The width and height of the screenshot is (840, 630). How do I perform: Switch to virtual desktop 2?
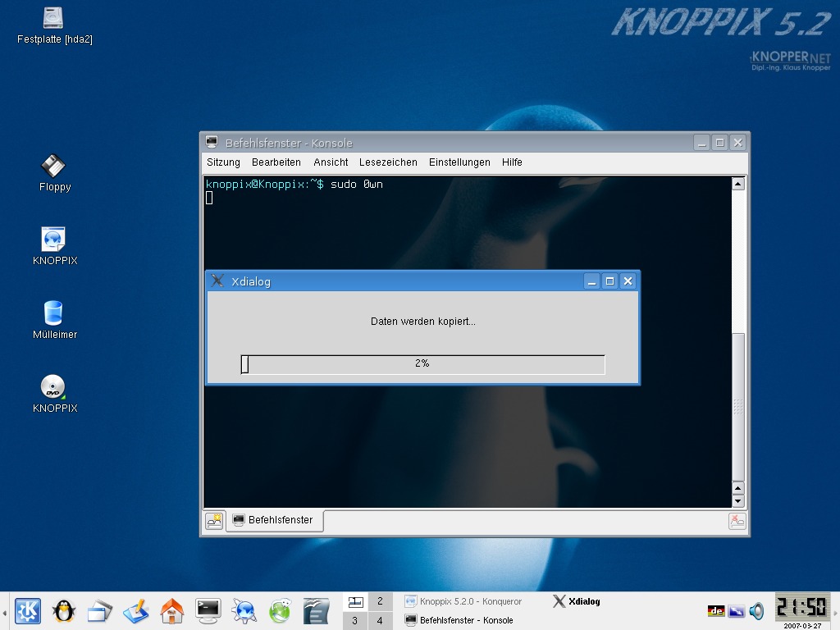(x=380, y=601)
